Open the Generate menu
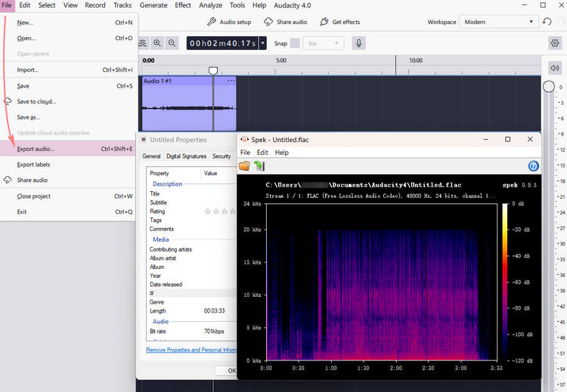 [x=153, y=5]
